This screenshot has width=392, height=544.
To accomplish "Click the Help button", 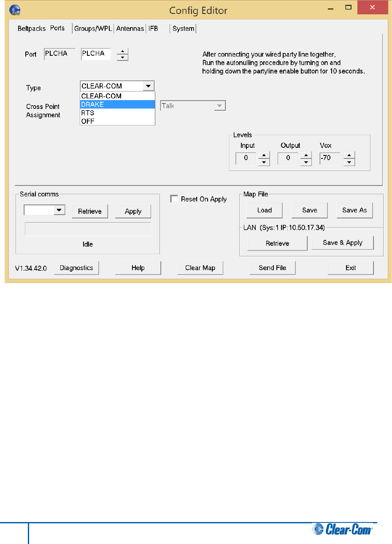I will point(138,268).
